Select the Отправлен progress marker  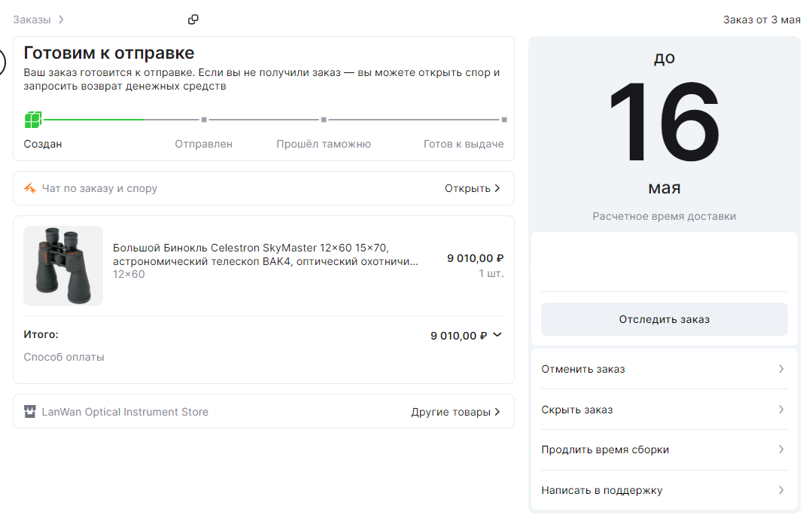204,120
